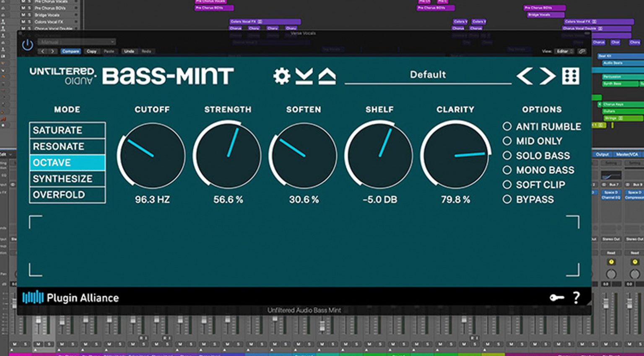Open Bass-Mint settings gear
Image resolution: width=644 pixels, height=356 pixels.
click(x=281, y=76)
